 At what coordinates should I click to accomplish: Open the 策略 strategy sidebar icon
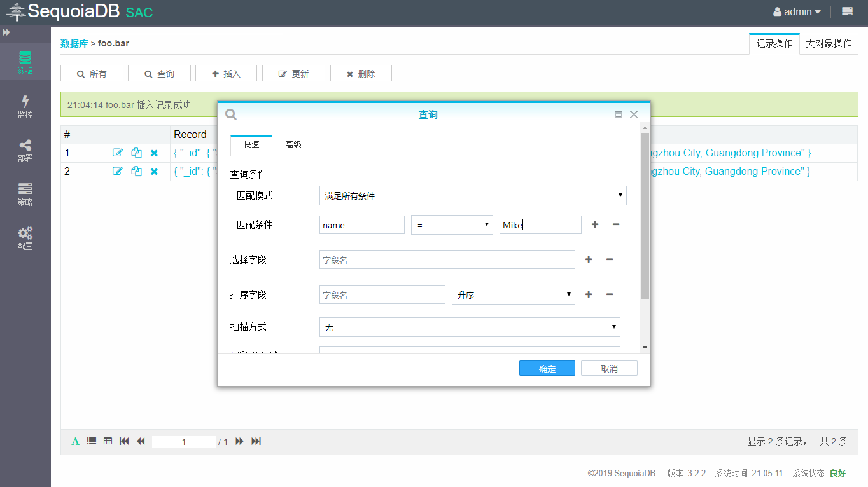click(25, 195)
